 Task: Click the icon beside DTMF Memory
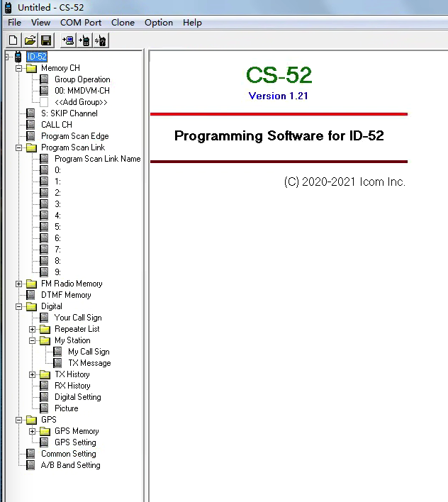coord(30,295)
